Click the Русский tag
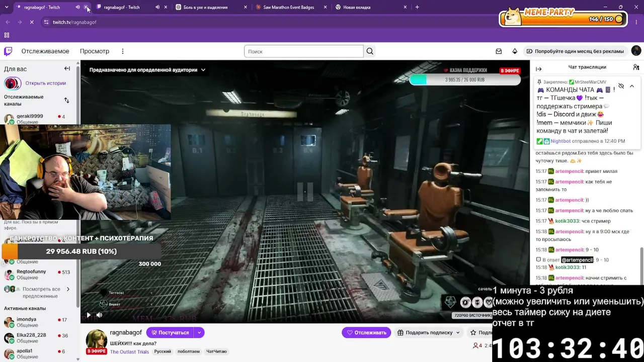This screenshot has height=362, width=644. tap(163, 351)
